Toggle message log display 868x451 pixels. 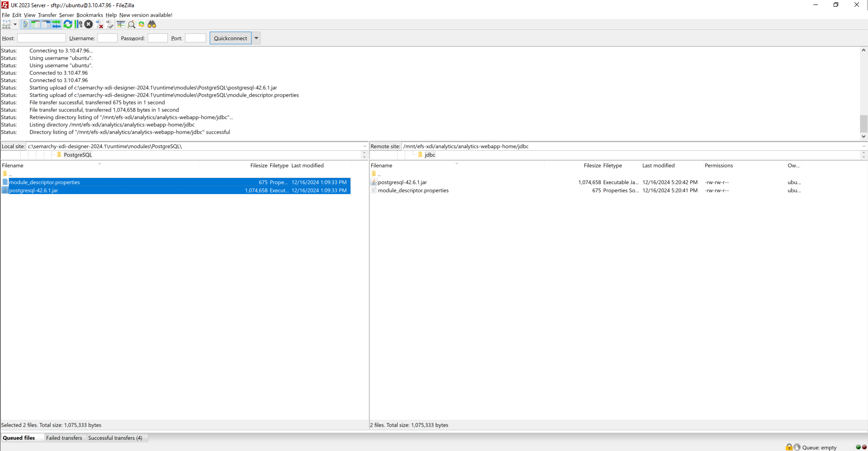(x=25, y=24)
